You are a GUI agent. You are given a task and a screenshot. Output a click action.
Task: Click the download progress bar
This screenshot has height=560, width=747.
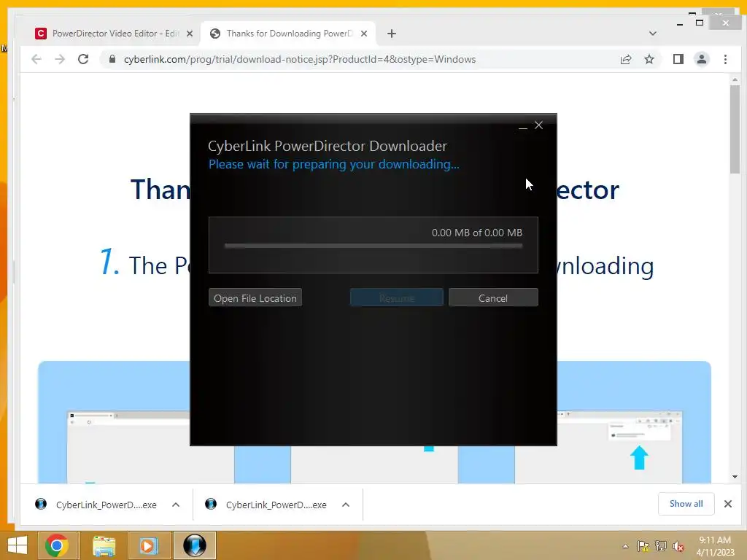pyautogui.click(x=373, y=246)
